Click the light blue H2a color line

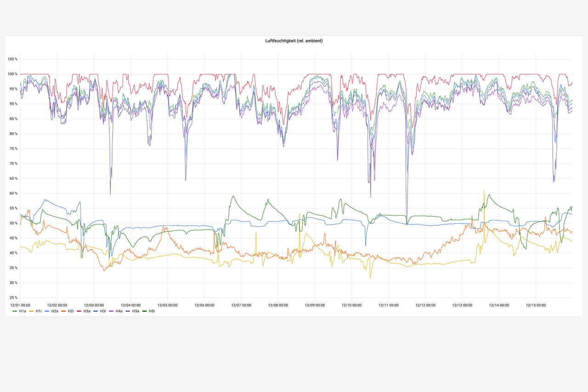47,311
